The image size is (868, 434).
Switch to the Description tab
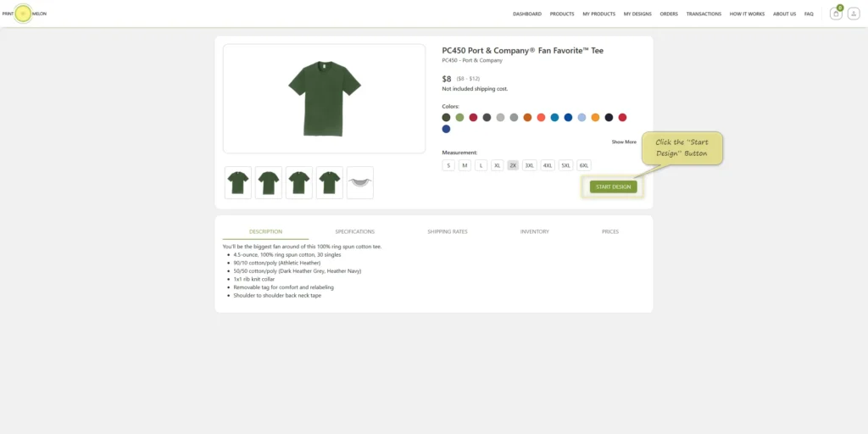tap(265, 231)
